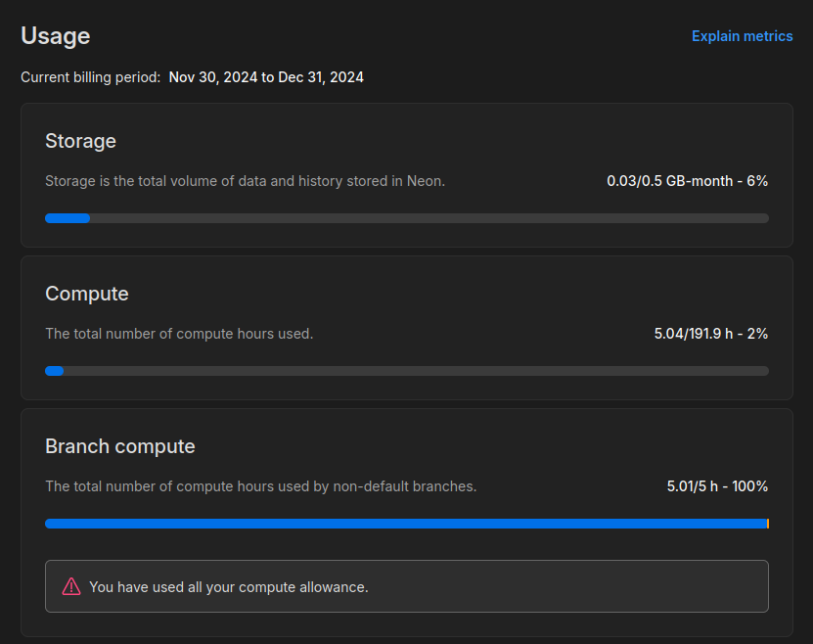Click the 0.03/0.5 GB-month storage value

687,181
